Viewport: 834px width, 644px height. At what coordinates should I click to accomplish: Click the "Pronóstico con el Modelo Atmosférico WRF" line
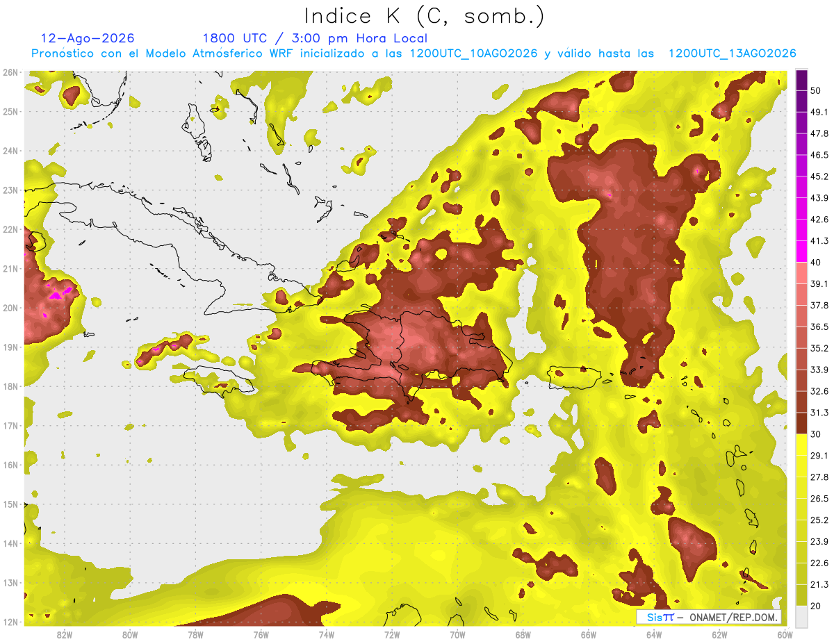click(414, 53)
